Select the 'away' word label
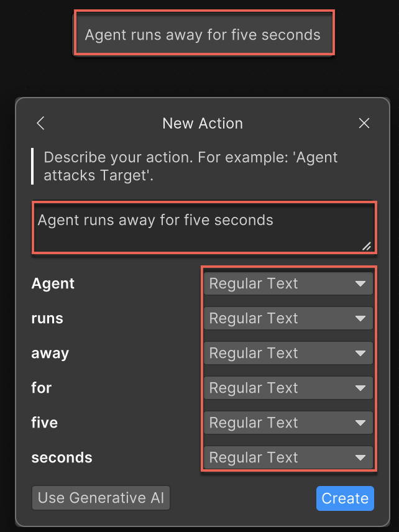The image size is (399, 532). click(50, 354)
